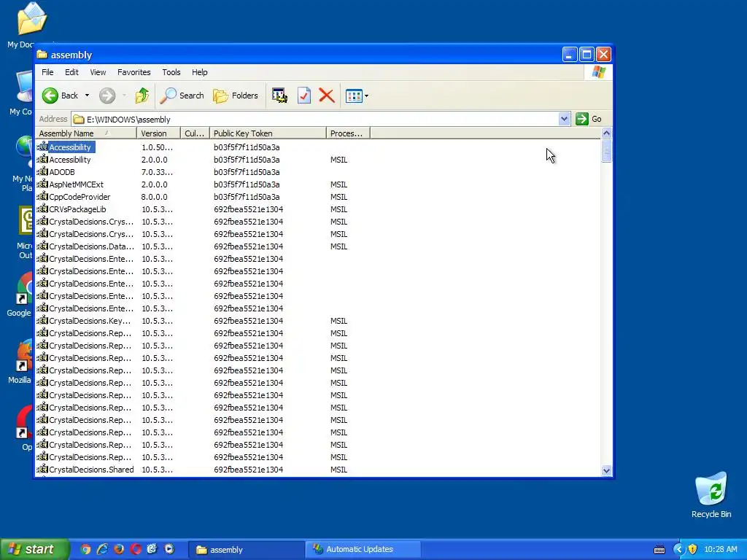Select the ADODB assembly row
The height and width of the screenshot is (560, 747).
pyautogui.click(x=62, y=172)
